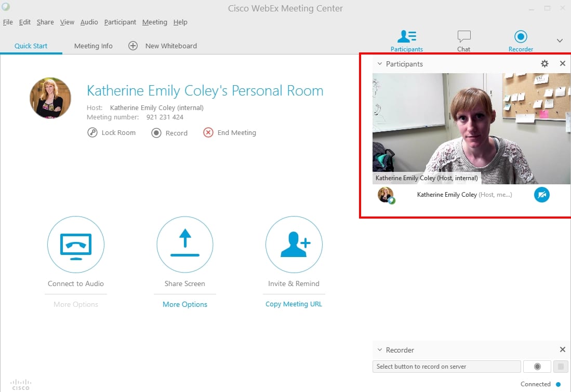This screenshot has width=571, height=392.
Task: Click the Lock Room icon
Action: 92,132
